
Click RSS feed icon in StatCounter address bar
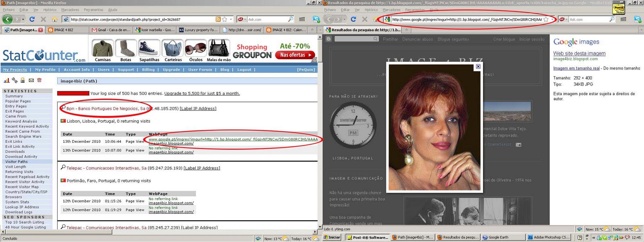218,19
